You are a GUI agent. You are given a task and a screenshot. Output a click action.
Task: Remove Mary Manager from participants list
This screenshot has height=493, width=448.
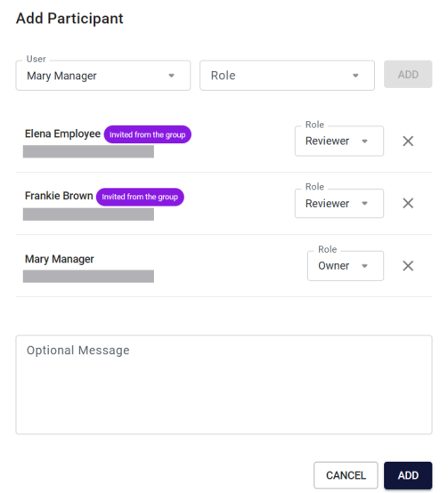click(x=408, y=266)
